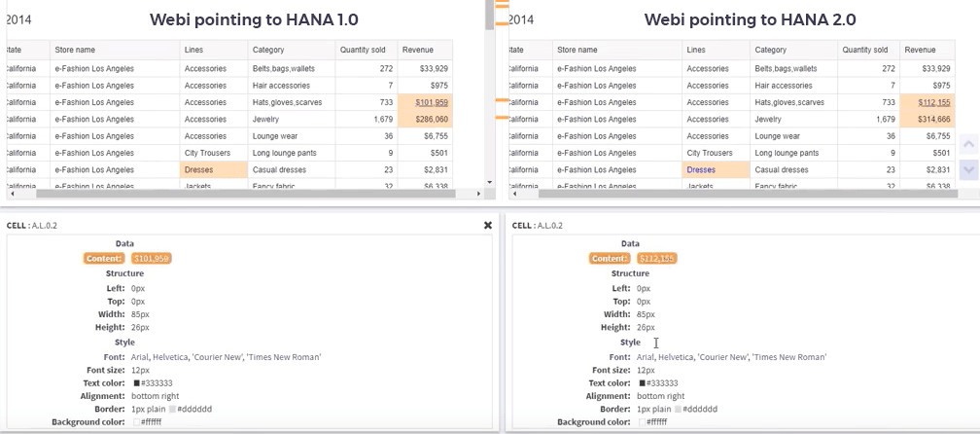The width and height of the screenshot is (980, 434).
Task: Click the right table horizontal scrollbar thumb
Action: (749, 194)
